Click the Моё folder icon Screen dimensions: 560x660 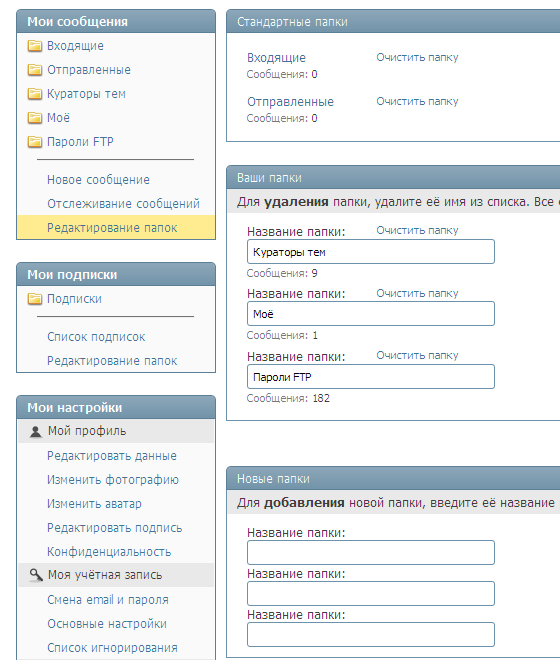35,117
